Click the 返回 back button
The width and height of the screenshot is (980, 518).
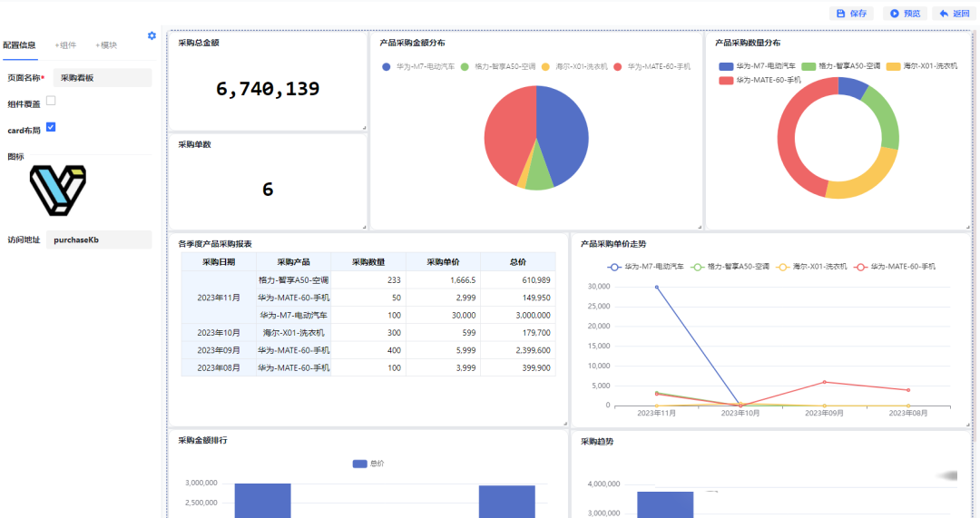coord(954,14)
